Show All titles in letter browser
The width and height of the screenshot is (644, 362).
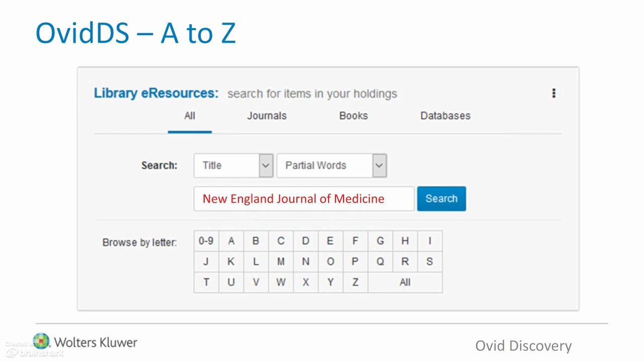coord(405,282)
